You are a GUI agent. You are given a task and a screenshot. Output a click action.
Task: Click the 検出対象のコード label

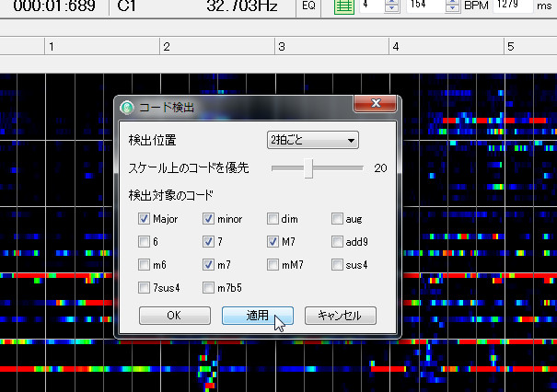(x=171, y=195)
